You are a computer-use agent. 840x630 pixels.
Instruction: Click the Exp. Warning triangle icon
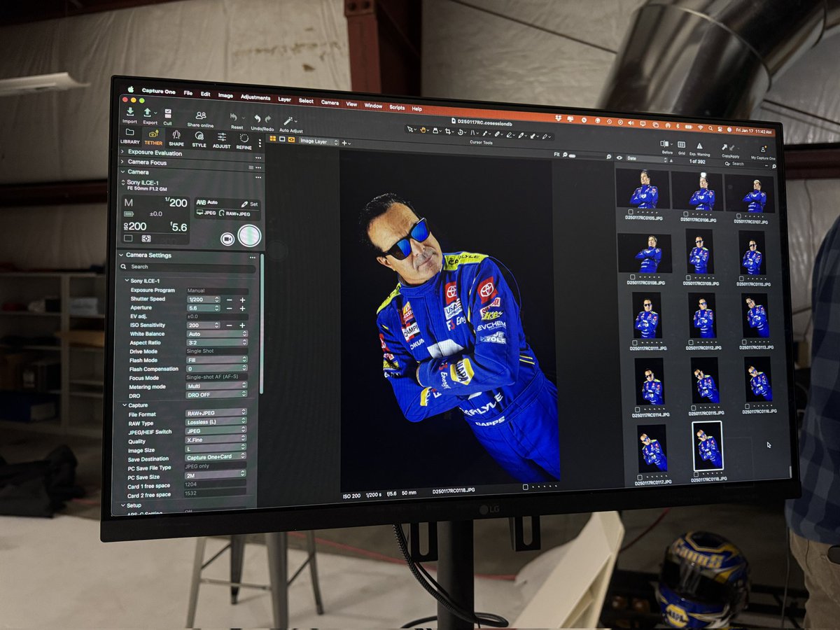[699, 146]
